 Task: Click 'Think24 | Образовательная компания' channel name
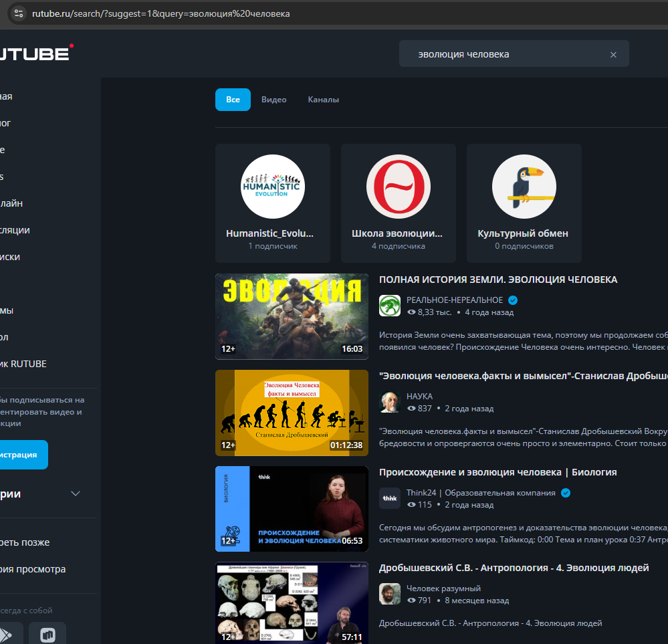(x=481, y=493)
